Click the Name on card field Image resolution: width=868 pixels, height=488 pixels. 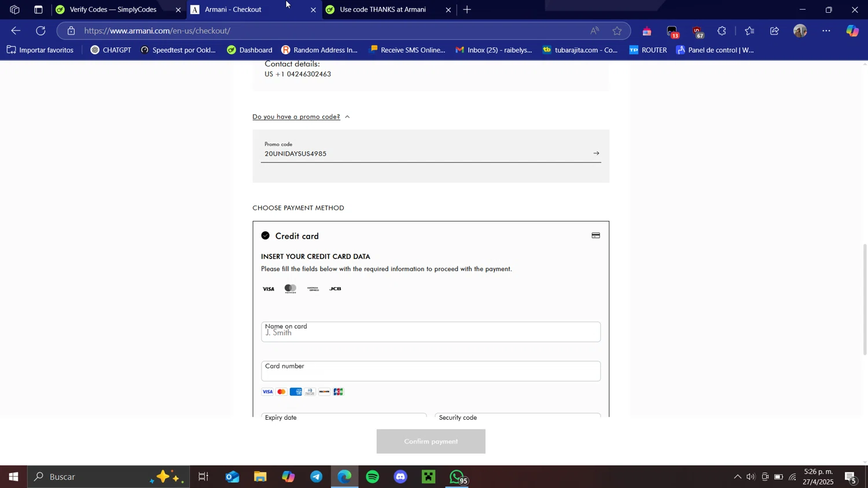(431, 332)
